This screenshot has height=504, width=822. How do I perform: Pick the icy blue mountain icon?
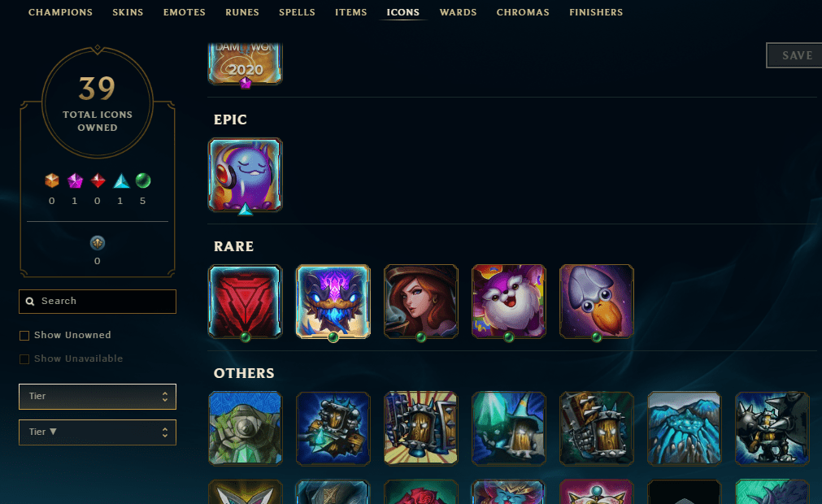[x=684, y=428]
